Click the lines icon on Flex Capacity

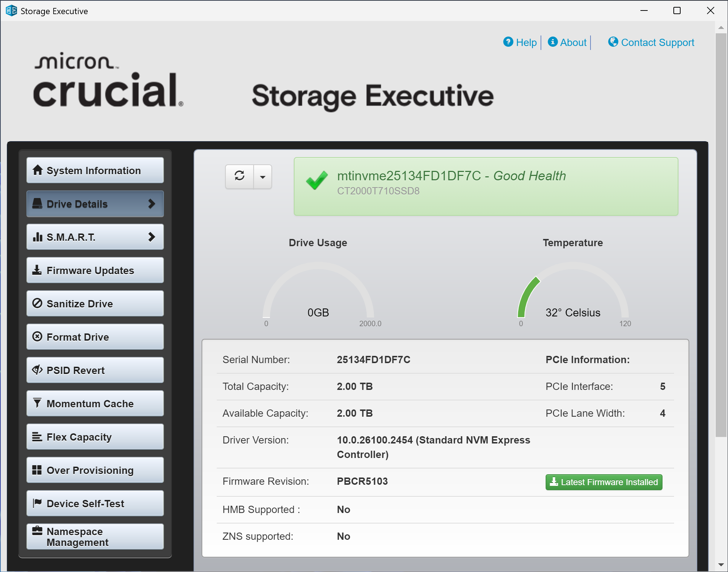[x=37, y=437]
